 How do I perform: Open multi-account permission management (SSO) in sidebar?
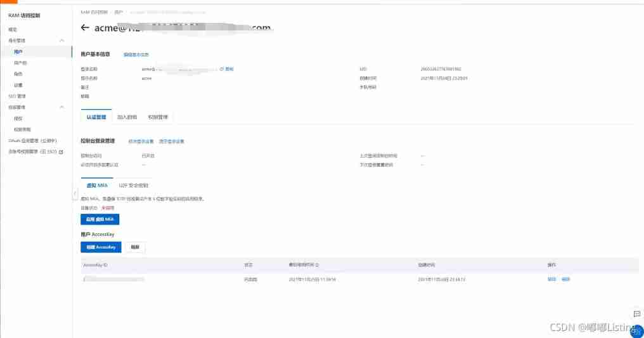(x=32, y=152)
